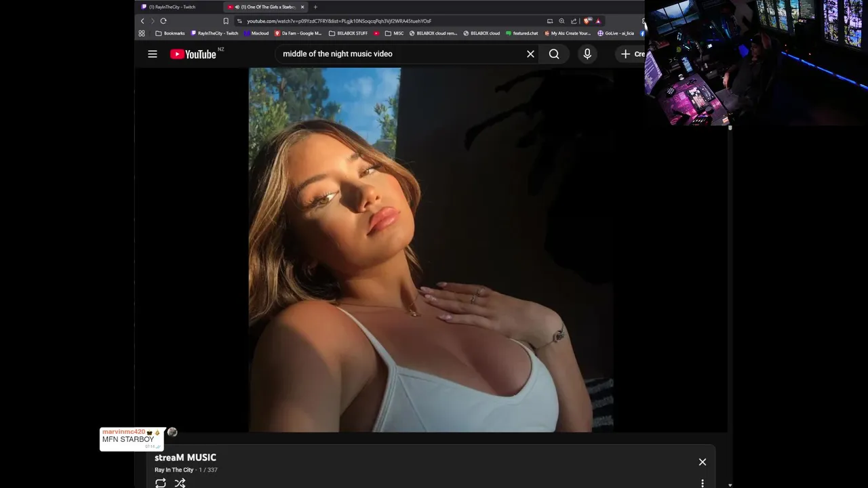This screenshot has height=488, width=868.
Task: Open playlist three-dot options menu
Action: coord(703,483)
